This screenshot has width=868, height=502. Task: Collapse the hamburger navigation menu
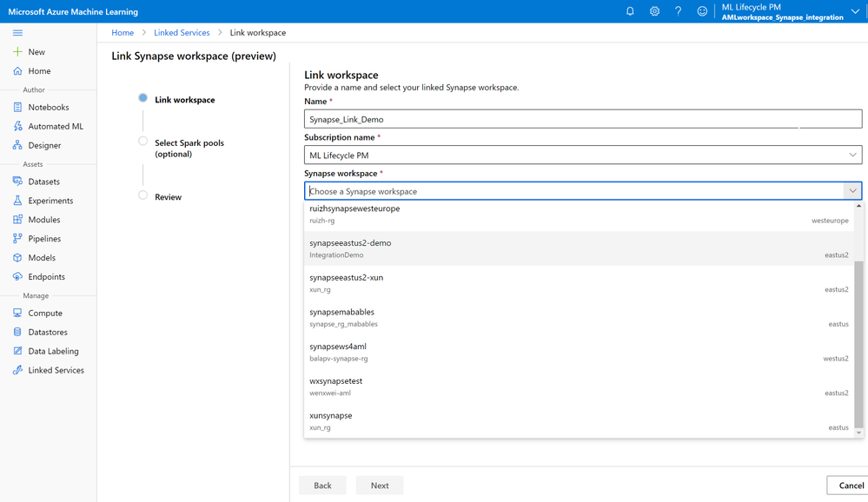(x=17, y=33)
